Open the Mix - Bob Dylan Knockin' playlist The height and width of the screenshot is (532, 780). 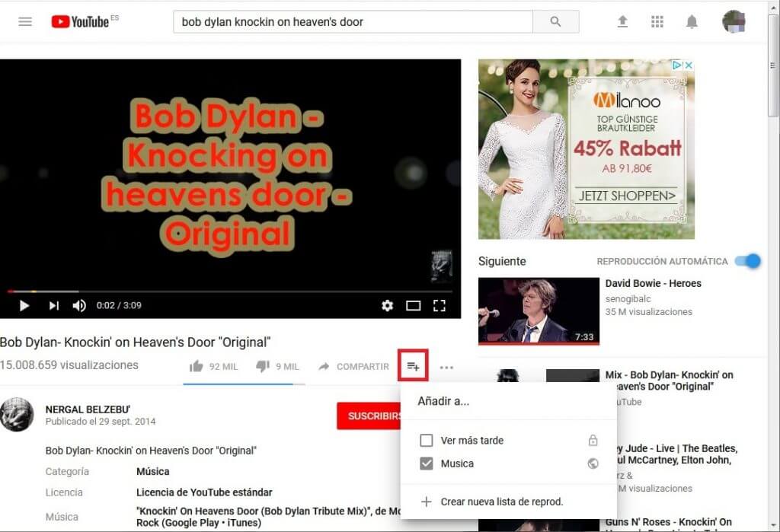point(669,381)
